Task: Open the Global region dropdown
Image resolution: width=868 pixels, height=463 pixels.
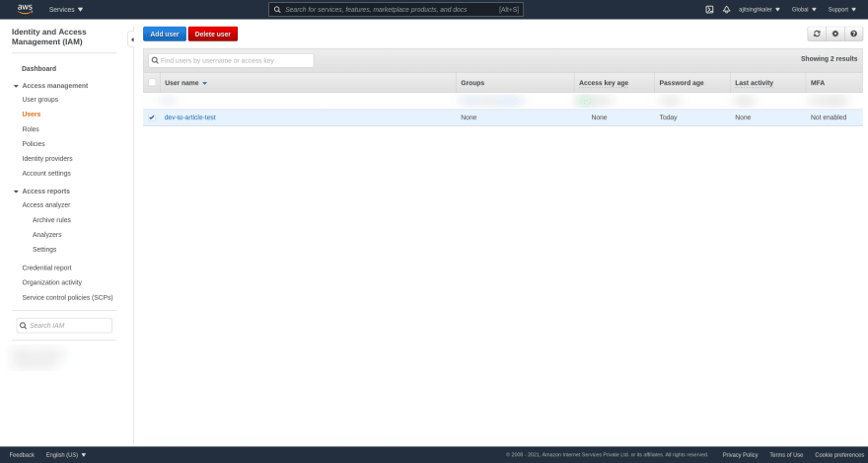Action: [804, 10]
